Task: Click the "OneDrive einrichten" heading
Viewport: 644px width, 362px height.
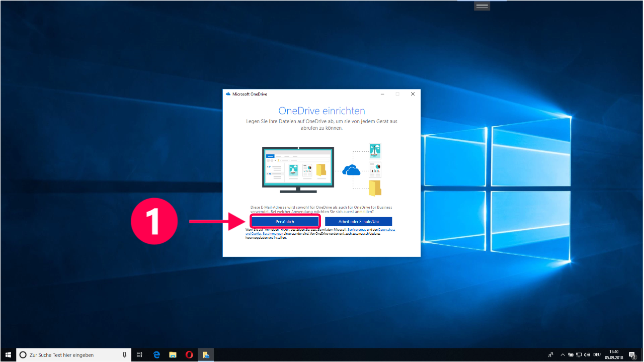Action: (322, 111)
